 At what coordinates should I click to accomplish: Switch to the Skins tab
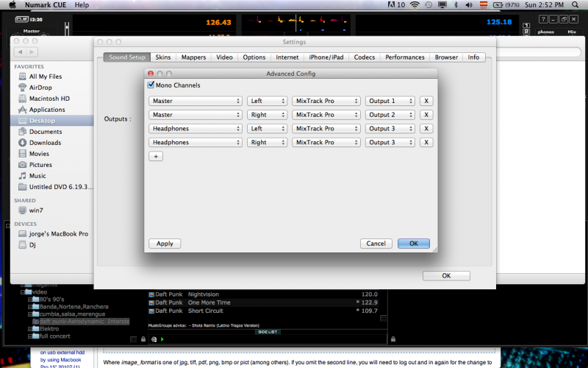click(x=164, y=57)
